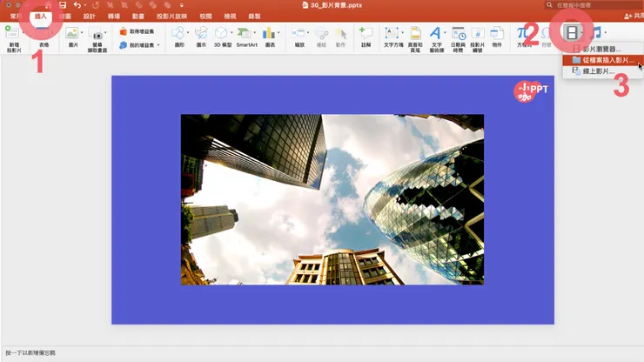Open the 錄製 ribbon tab
Screen dimensions: 644x362
(255, 17)
